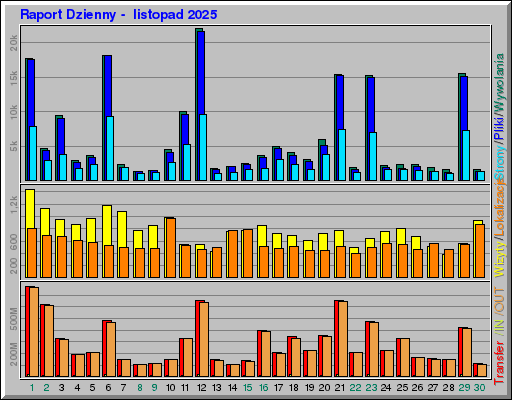Click day label "5" on the x-axis
The width and height of the screenshot is (512, 400).
(x=92, y=388)
